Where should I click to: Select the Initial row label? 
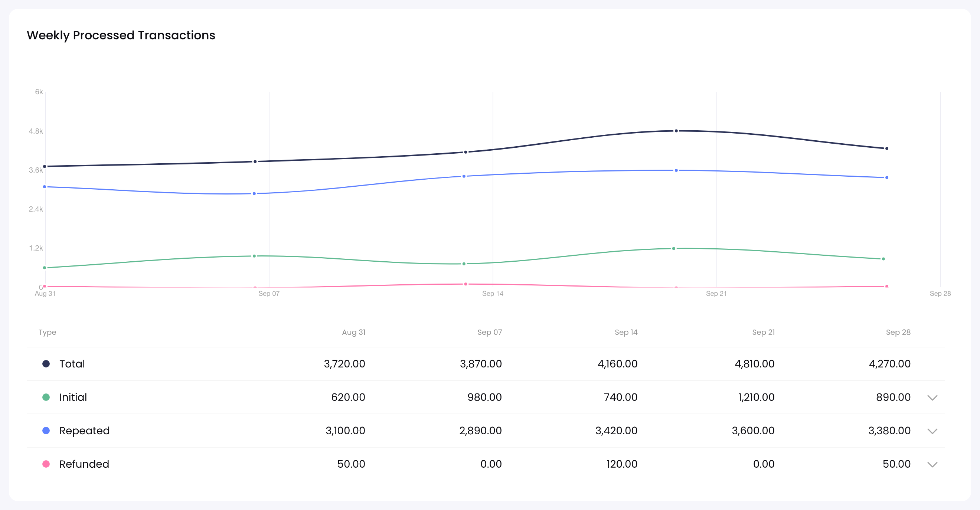(73, 397)
